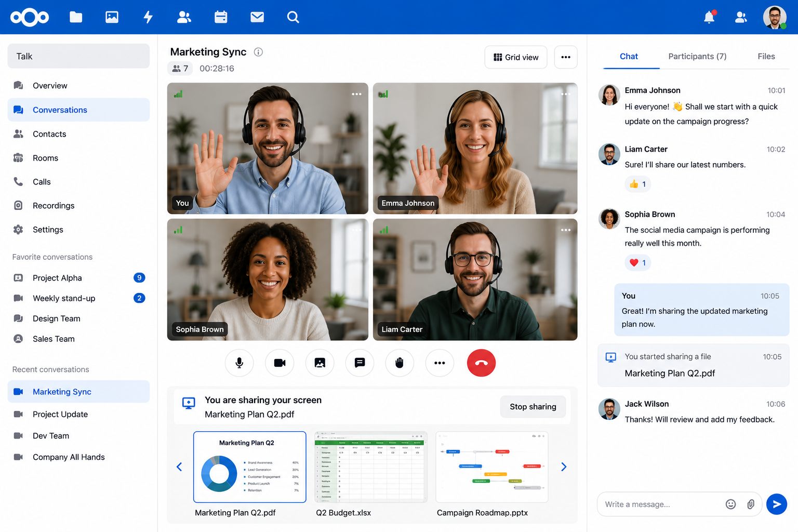Open Sales Team conversation
This screenshot has height=532, width=798.
(x=78, y=339)
